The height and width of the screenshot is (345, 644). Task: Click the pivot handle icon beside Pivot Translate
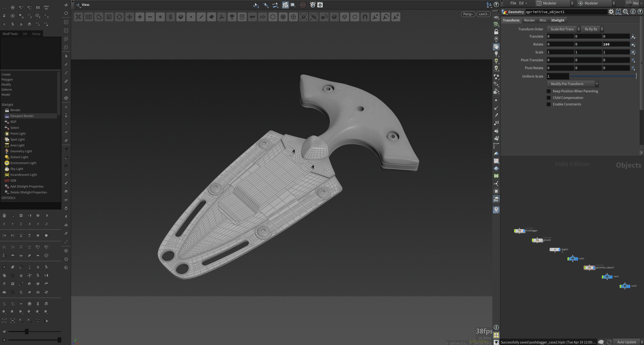[x=633, y=60]
